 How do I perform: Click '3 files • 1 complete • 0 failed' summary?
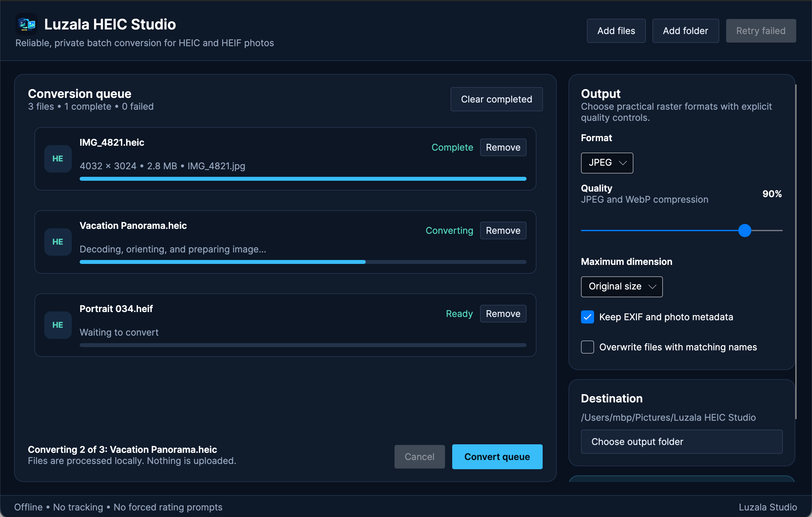click(91, 107)
